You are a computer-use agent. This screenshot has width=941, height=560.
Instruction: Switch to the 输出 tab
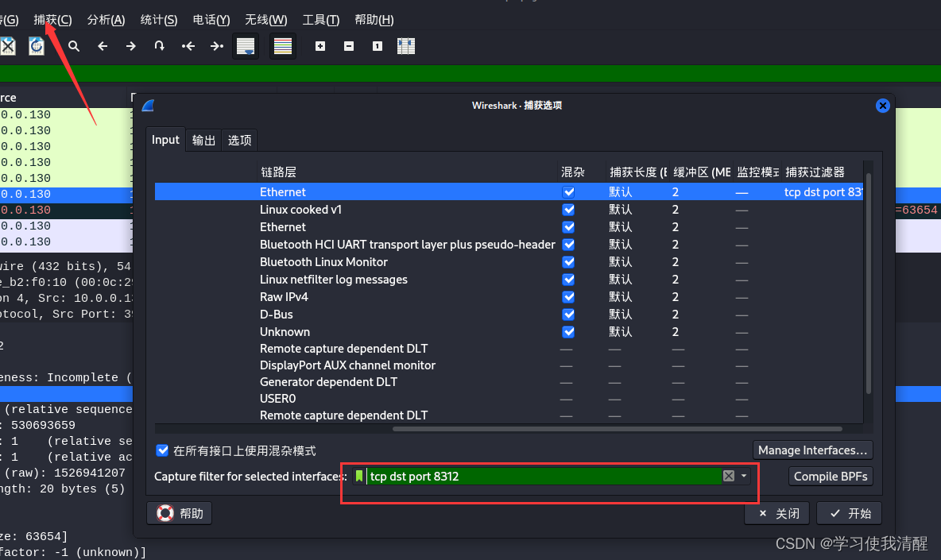[x=203, y=141]
